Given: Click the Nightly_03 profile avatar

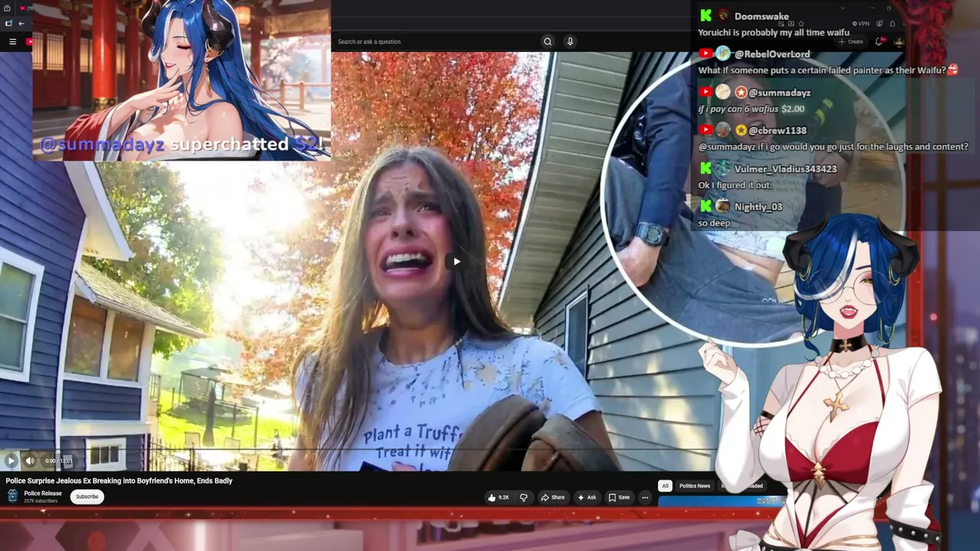Looking at the screenshot, I should point(723,207).
